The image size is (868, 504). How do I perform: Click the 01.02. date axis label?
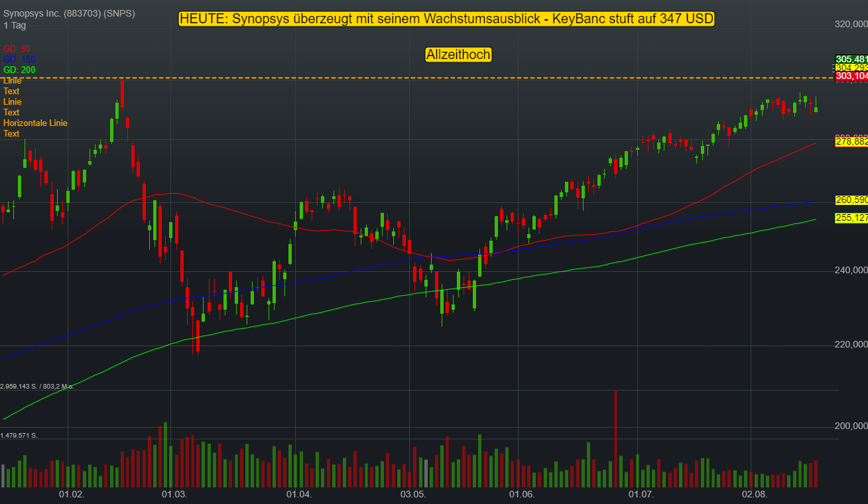click(x=72, y=495)
